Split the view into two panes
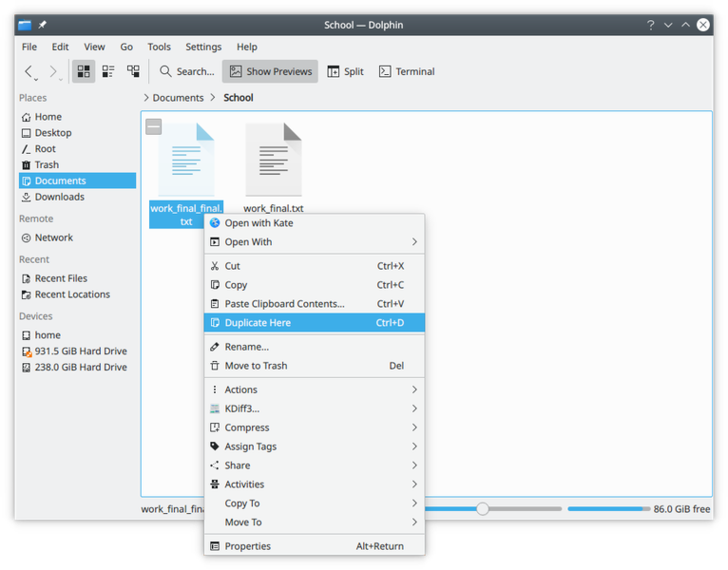This screenshot has height=570, width=728. (345, 71)
